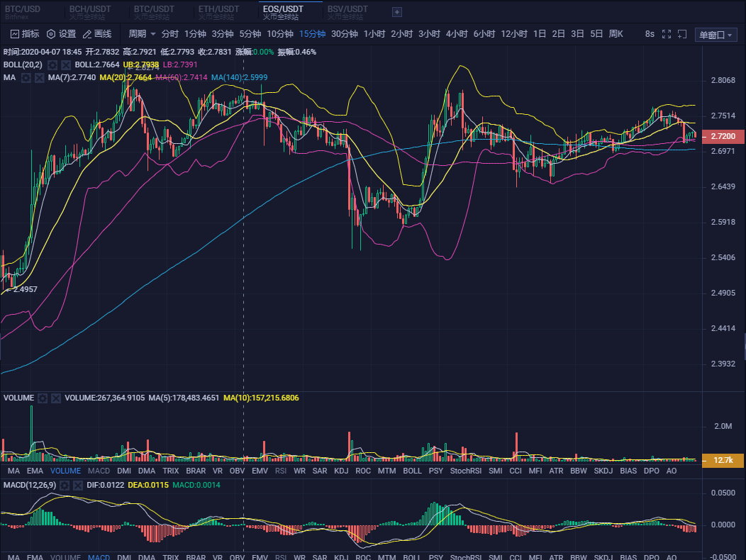The height and width of the screenshot is (560, 746).
Task: Select the 画线 drawing tool
Action: point(97,34)
